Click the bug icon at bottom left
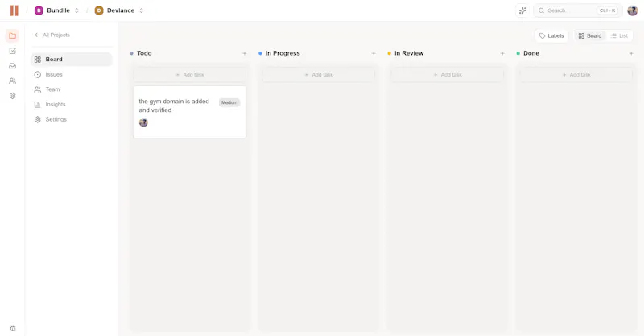This screenshot has width=644, height=336. click(12, 328)
